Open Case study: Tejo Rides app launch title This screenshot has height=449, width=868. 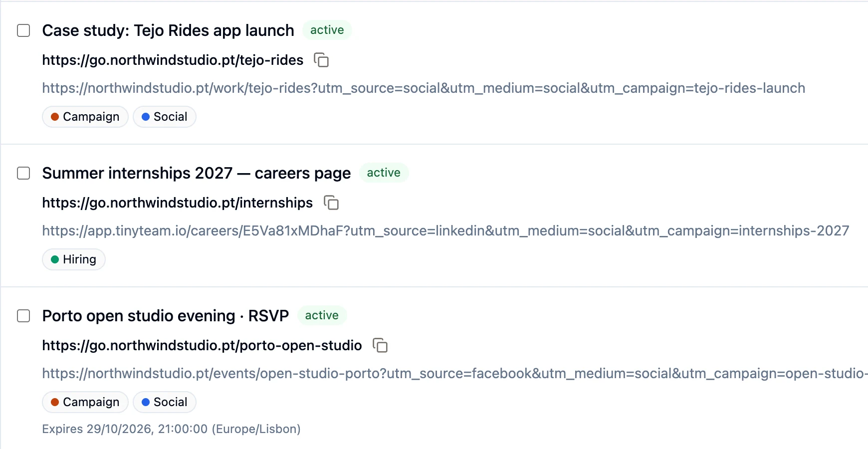pyautogui.click(x=168, y=30)
